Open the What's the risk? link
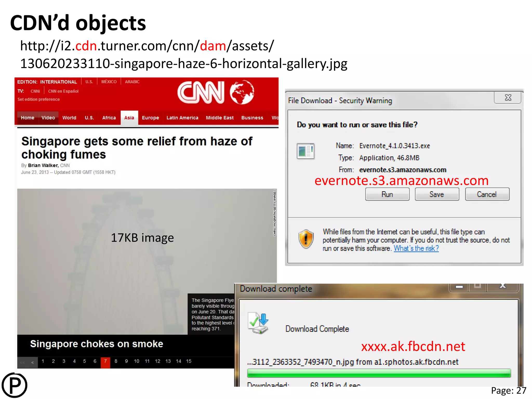 point(416,248)
